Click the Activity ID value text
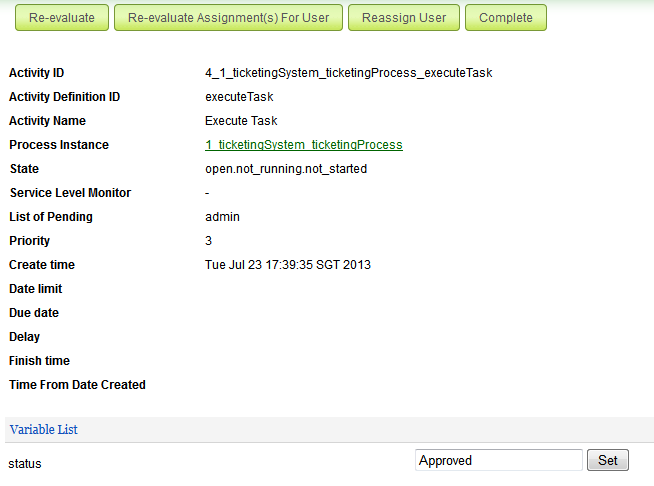Screen dimensions: 654x486 click(x=348, y=73)
